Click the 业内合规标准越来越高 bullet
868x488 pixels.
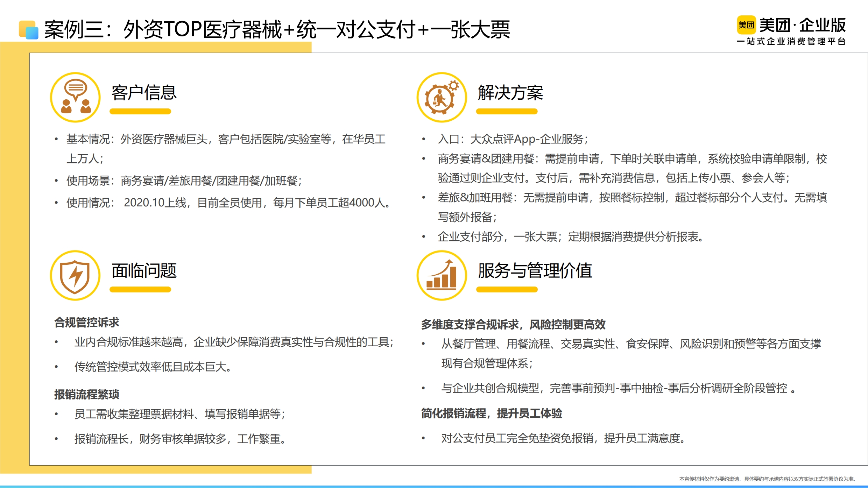click(234, 342)
